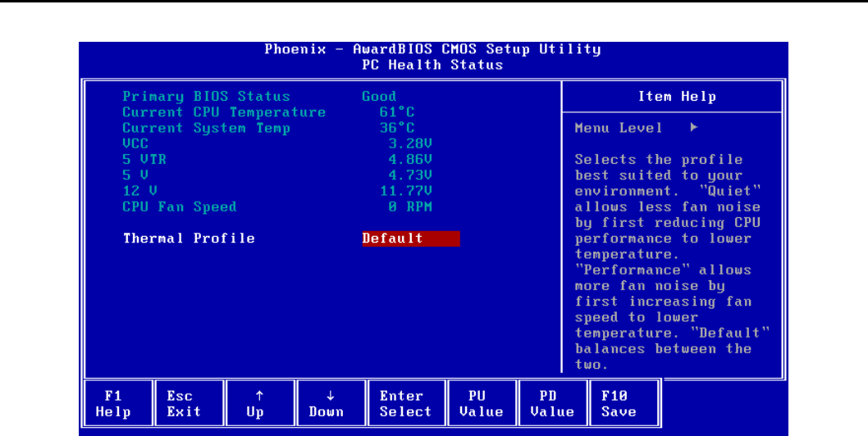
Task: Click the Phoenix AwardBIOS CMOS Setup Utility title
Action: (432, 49)
